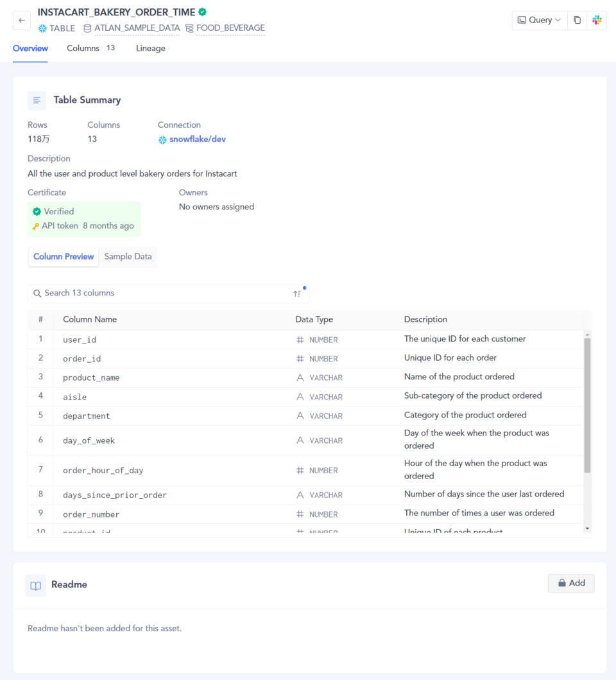This screenshot has width=616, height=680.
Task: Open the Lineage tab
Action: [150, 48]
